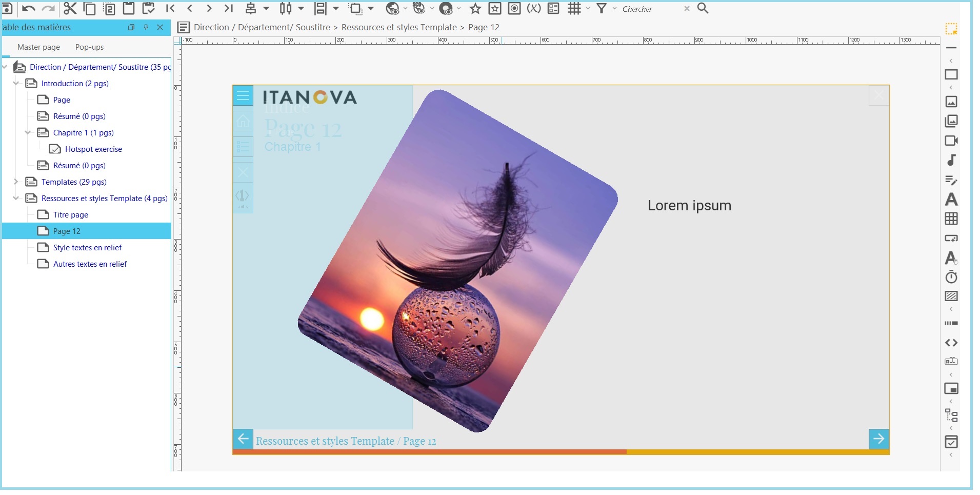Select Style textes en relief page

pos(87,248)
